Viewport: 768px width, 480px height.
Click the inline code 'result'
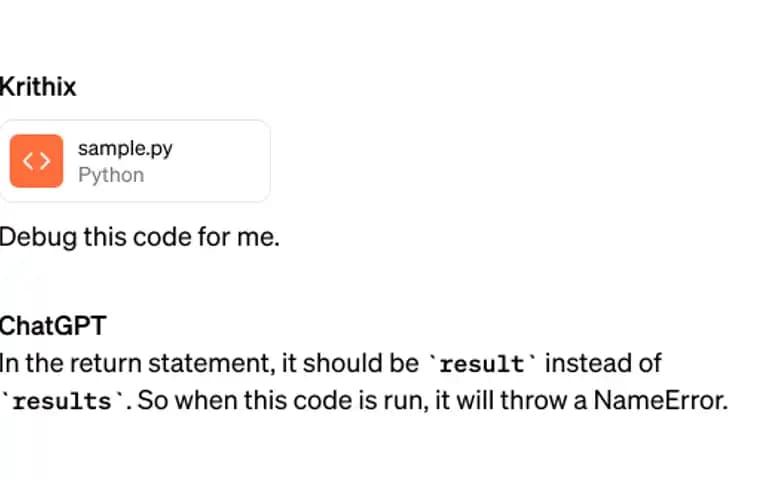(x=482, y=364)
